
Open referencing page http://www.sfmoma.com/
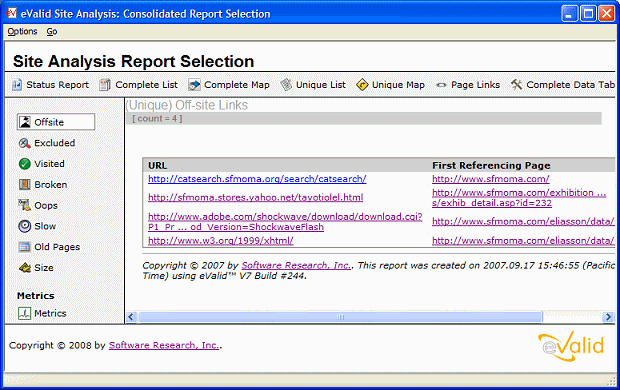pos(491,179)
